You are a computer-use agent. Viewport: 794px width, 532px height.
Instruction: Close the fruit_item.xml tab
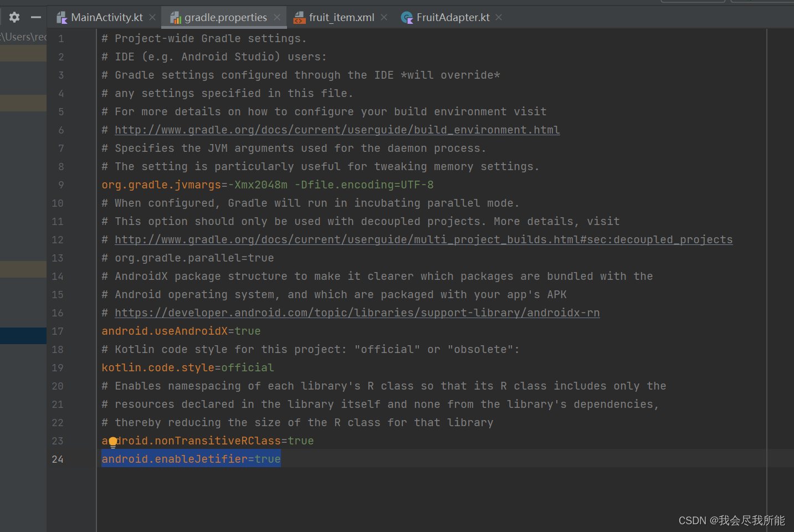[384, 17]
